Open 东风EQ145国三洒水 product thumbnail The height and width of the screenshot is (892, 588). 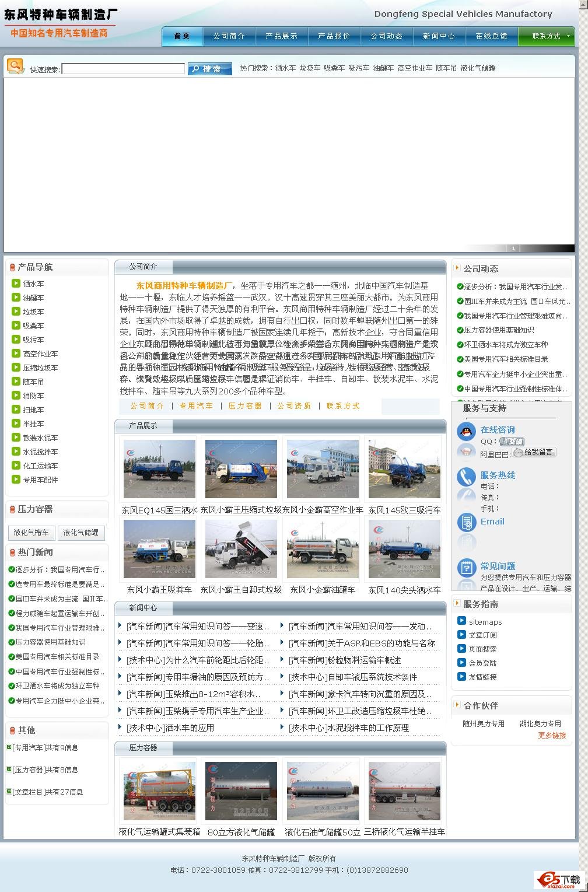(x=159, y=469)
